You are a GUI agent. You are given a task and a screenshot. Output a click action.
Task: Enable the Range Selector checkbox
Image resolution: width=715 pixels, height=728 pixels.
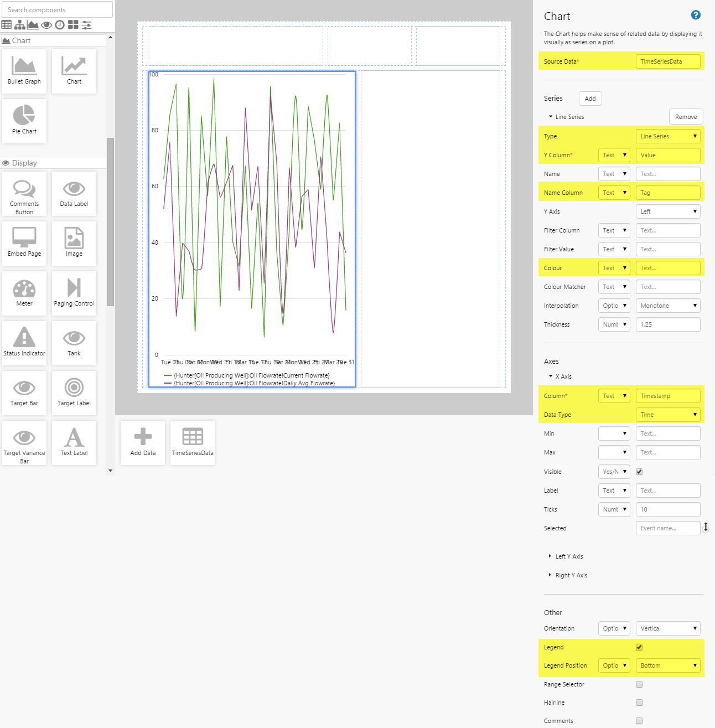[639, 684]
